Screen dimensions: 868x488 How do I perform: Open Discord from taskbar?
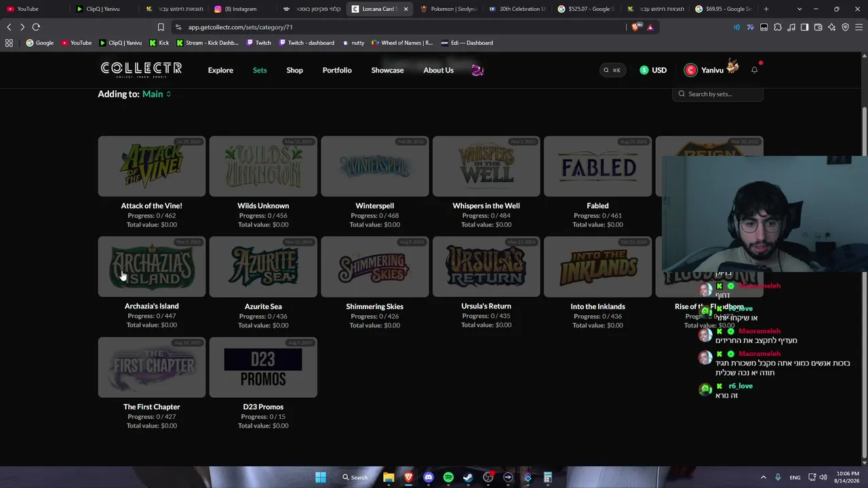[429, 477]
